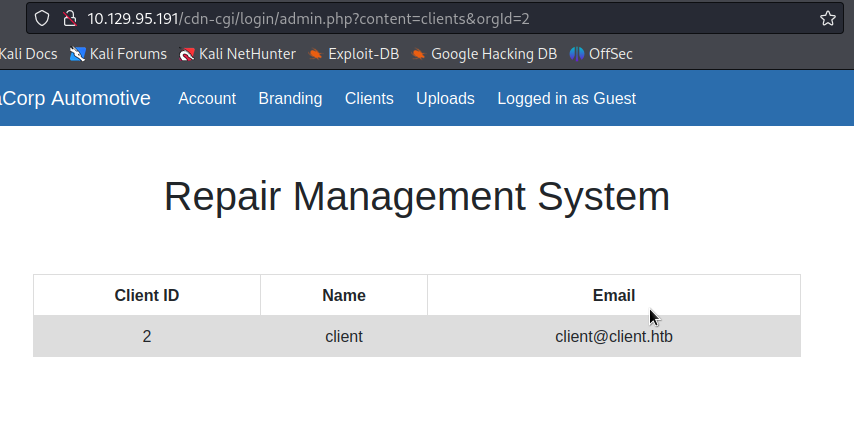This screenshot has width=854, height=443.
Task: Click the Repair Management System heading
Action: (x=417, y=196)
